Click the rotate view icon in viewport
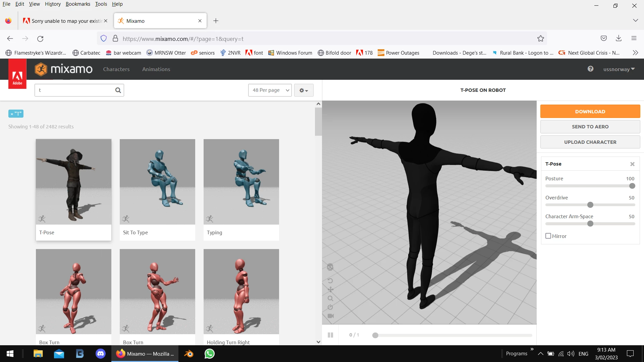644x362 pixels. [x=330, y=281]
